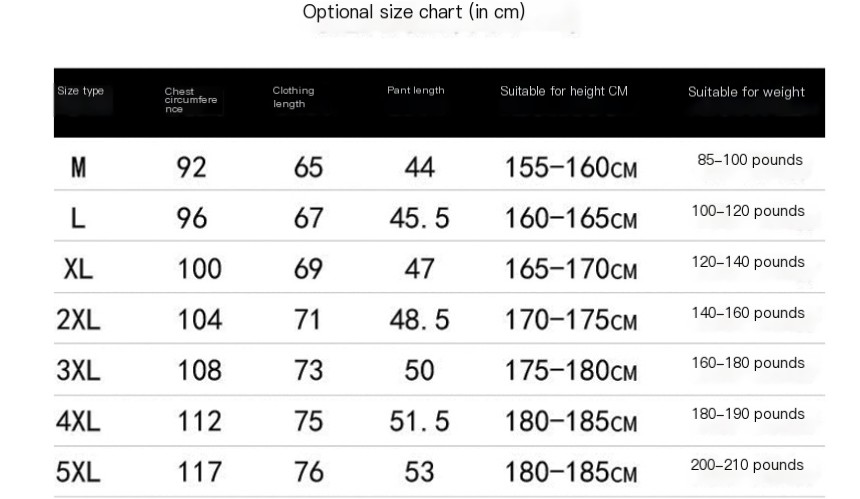Click the 2XL size label
The height and width of the screenshot is (499, 860).
point(78,320)
